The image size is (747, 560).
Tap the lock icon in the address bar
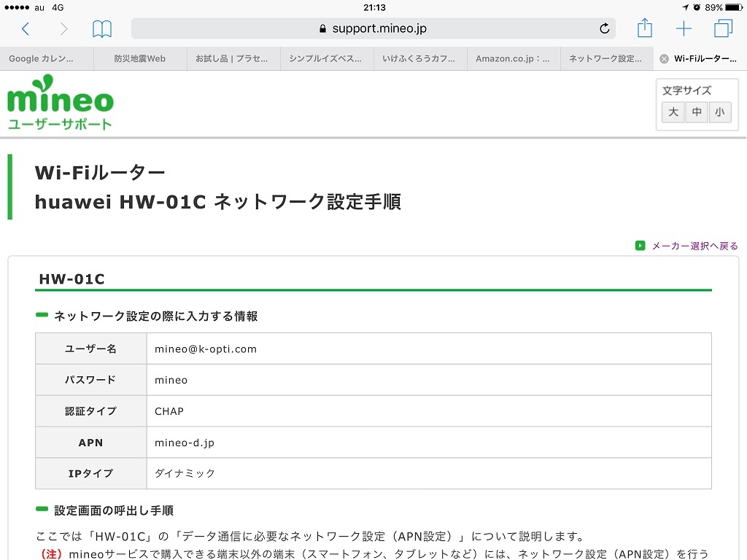(x=322, y=28)
